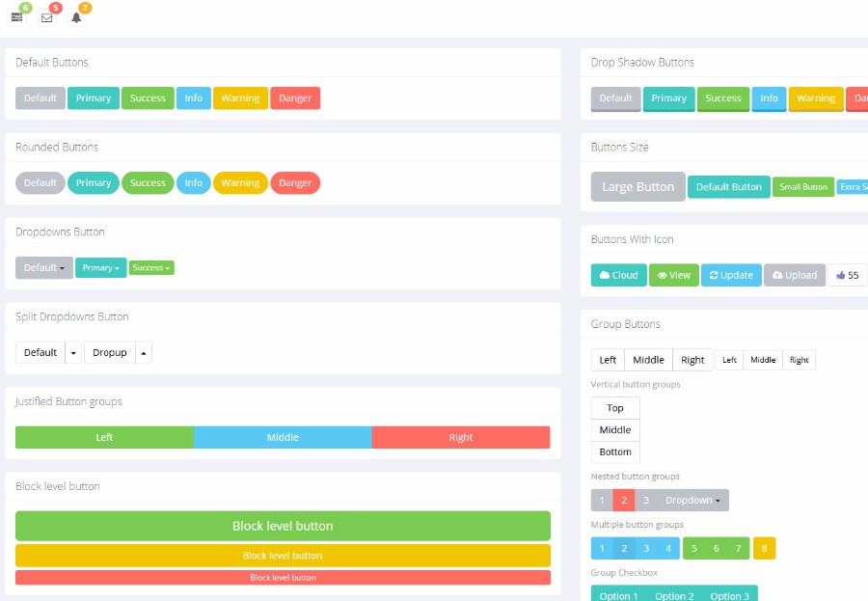The height and width of the screenshot is (601, 868).
Task: Click the drop shadow Default button
Action: pos(616,98)
